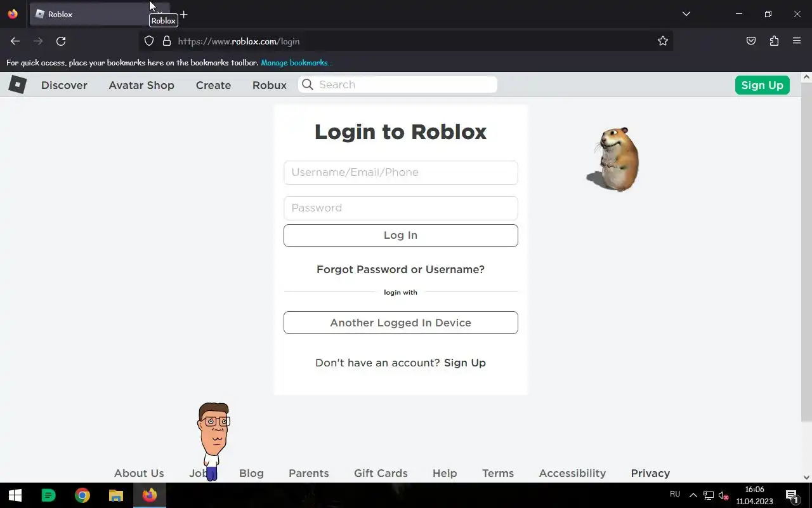Open the Firefox hamburger application menu
The width and height of the screenshot is (812, 508).
coord(797,41)
